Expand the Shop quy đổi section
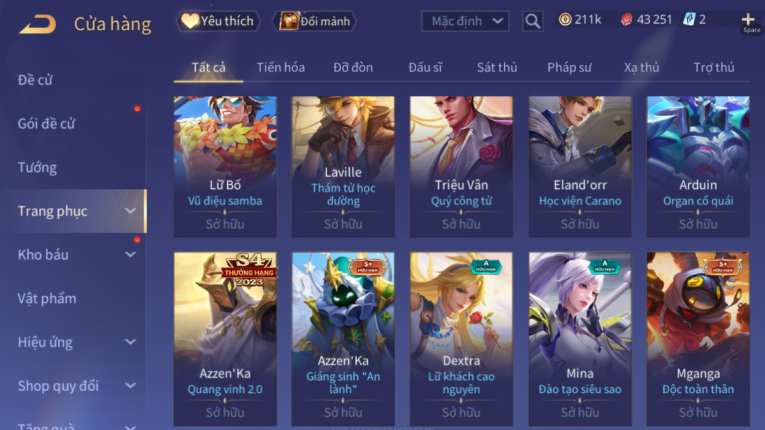The height and width of the screenshot is (430, 765). [77, 386]
